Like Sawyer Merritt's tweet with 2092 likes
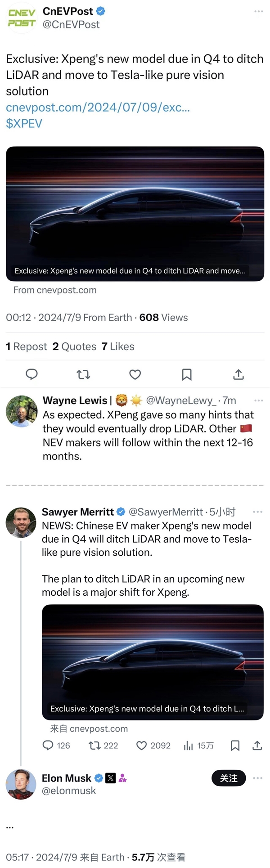This screenshot has height=868, width=270. [x=142, y=746]
